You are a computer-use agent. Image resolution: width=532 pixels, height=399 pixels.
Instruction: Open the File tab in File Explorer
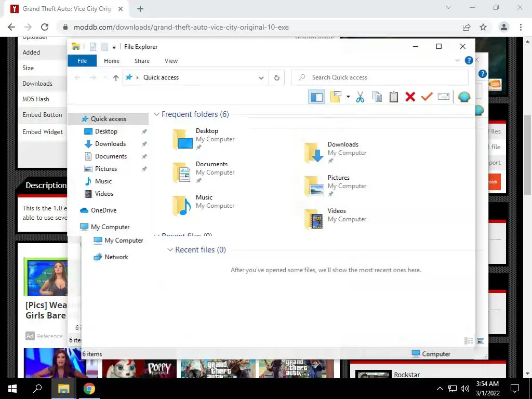pos(82,61)
